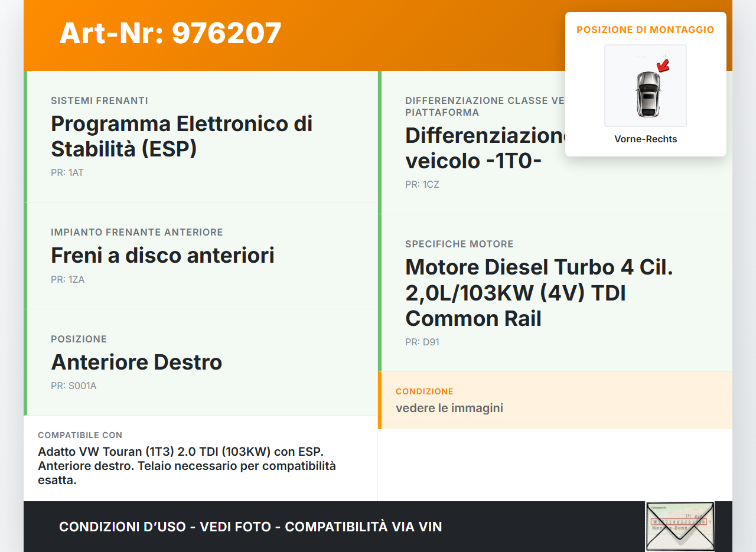Viewport: 756px width, 552px height.
Task: Click the PR: S001A code
Action: pos(73,386)
